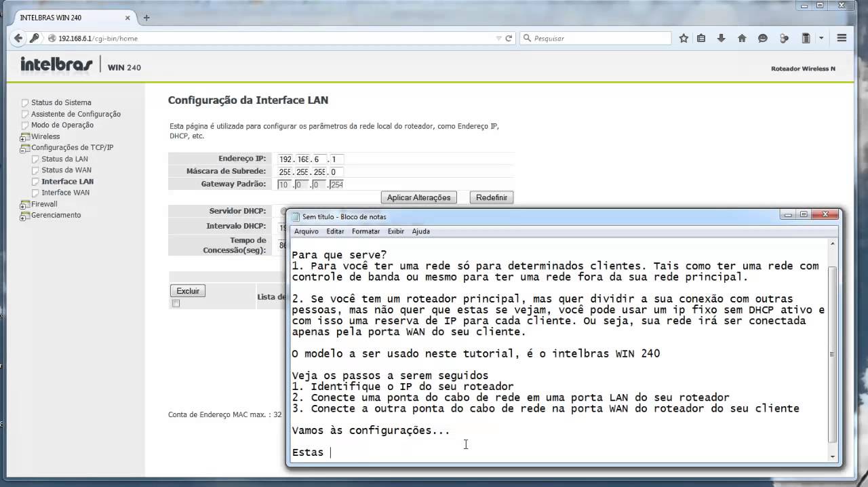Open Modo de Operação page
Screen dimensions: 868x487
pos(62,125)
